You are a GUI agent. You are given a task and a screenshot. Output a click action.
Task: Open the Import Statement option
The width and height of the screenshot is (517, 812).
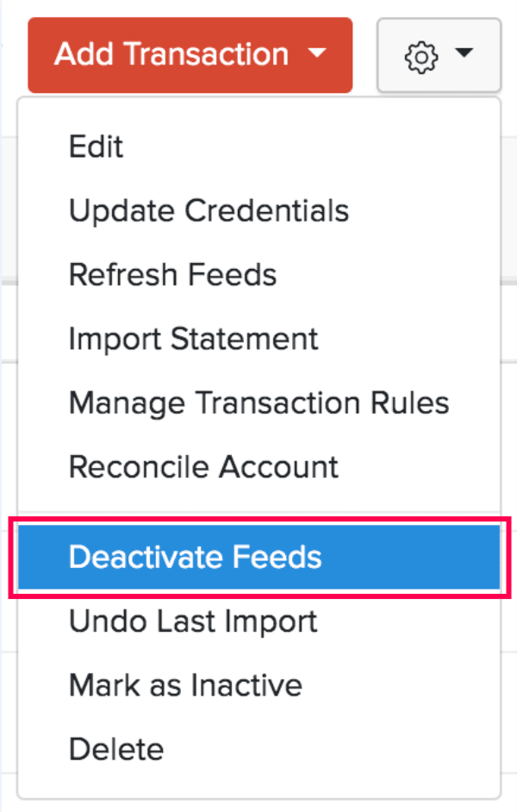(x=193, y=339)
